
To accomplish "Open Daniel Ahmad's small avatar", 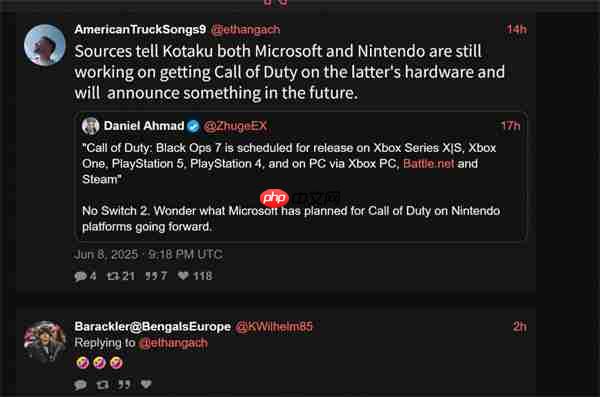I will point(91,126).
